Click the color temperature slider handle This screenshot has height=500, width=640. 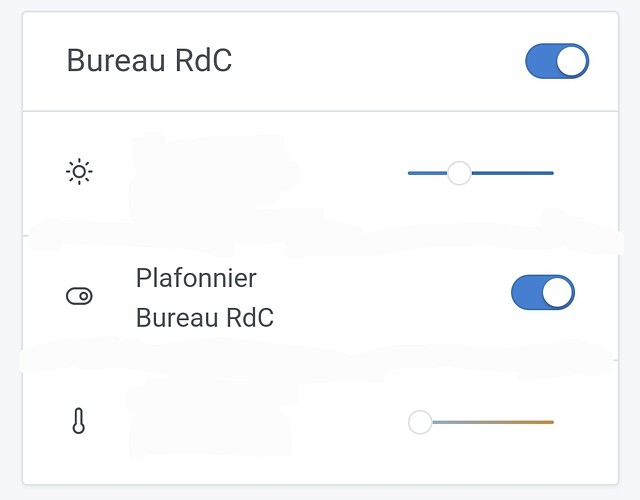pyautogui.click(x=420, y=422)
